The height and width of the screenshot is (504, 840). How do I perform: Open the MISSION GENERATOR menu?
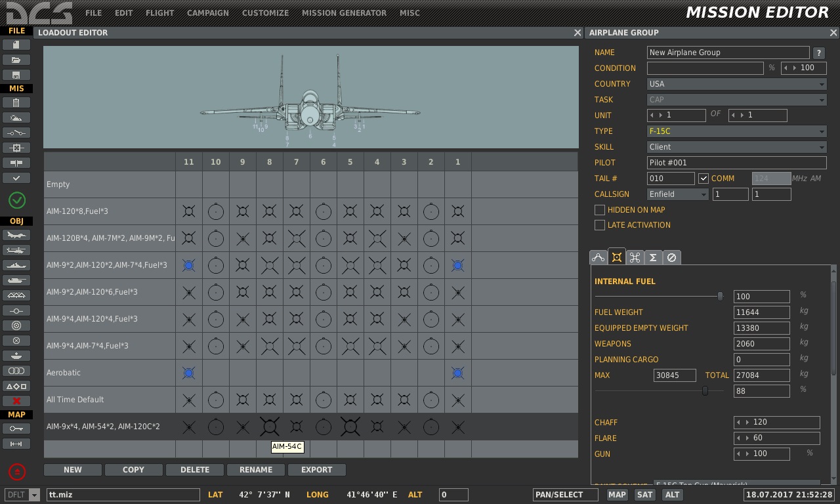[x=344, y=13]
